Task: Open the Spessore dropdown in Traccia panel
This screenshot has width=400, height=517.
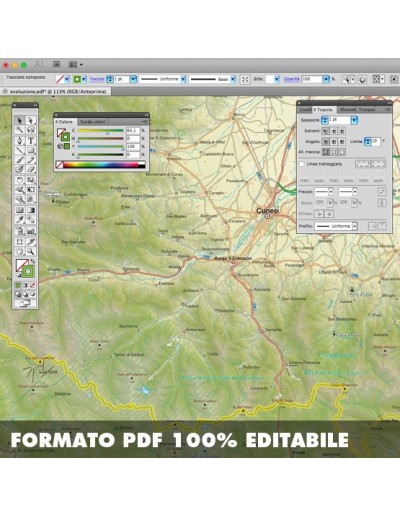Action: click(354, 120)
